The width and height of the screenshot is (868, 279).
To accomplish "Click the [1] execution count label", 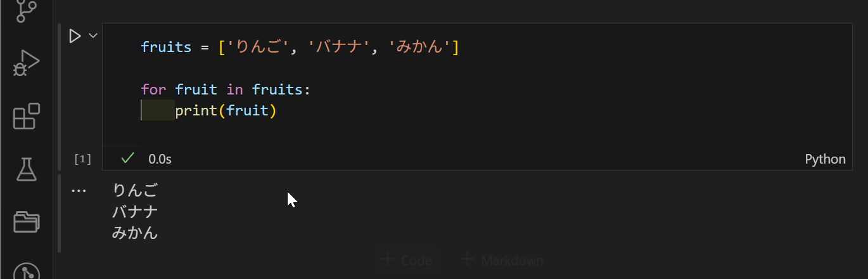I will click(82, 159).
